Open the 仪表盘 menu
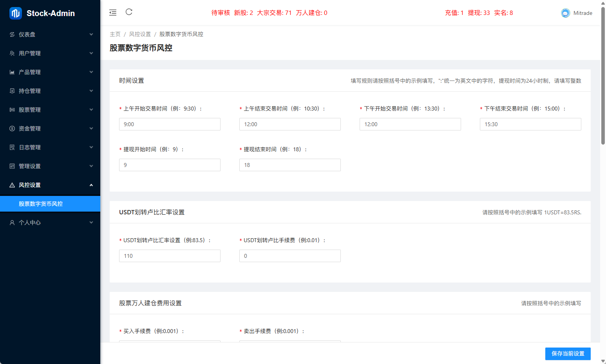This screenshot has height=364, width=606. tap(50, 34)
